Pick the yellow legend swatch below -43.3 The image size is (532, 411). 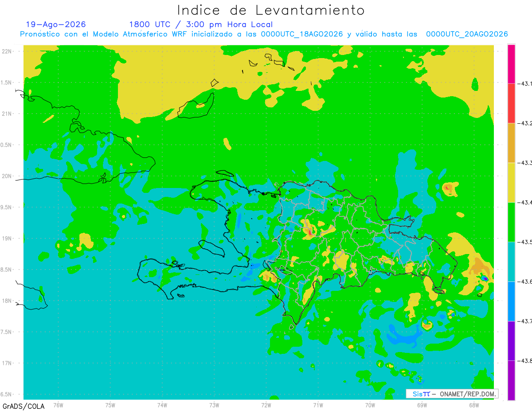511,182
